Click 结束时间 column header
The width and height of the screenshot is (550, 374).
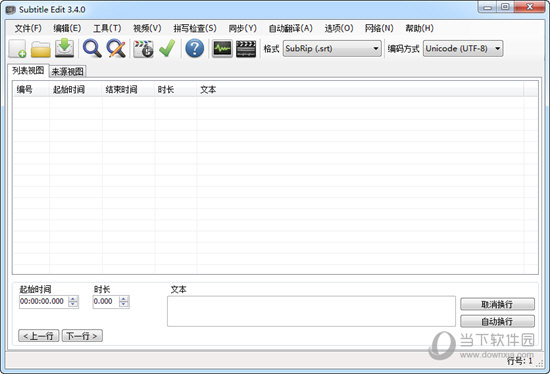[x=128, y=90]
